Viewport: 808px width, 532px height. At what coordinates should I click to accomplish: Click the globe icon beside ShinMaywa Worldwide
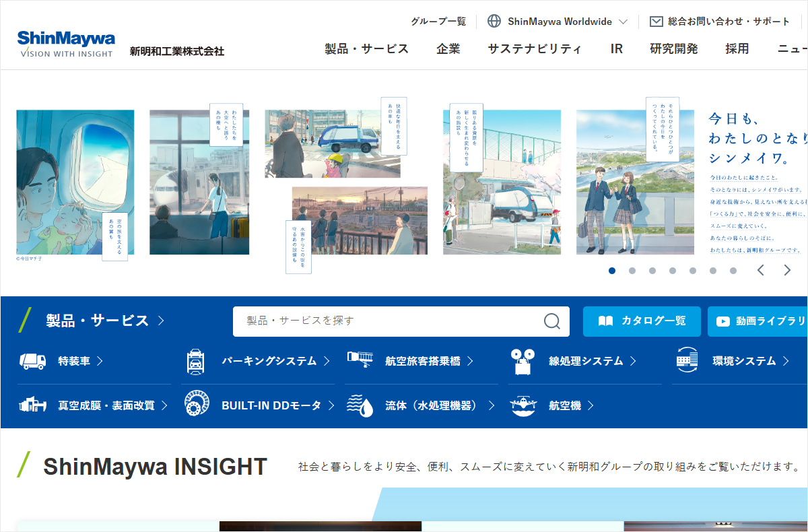pos(494,22)
